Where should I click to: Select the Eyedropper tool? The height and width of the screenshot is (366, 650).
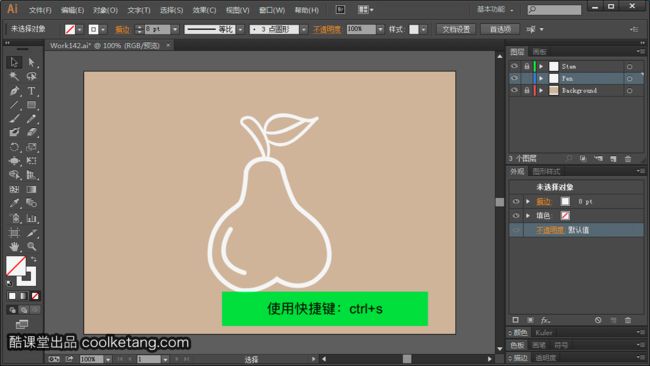pos(14,204)
